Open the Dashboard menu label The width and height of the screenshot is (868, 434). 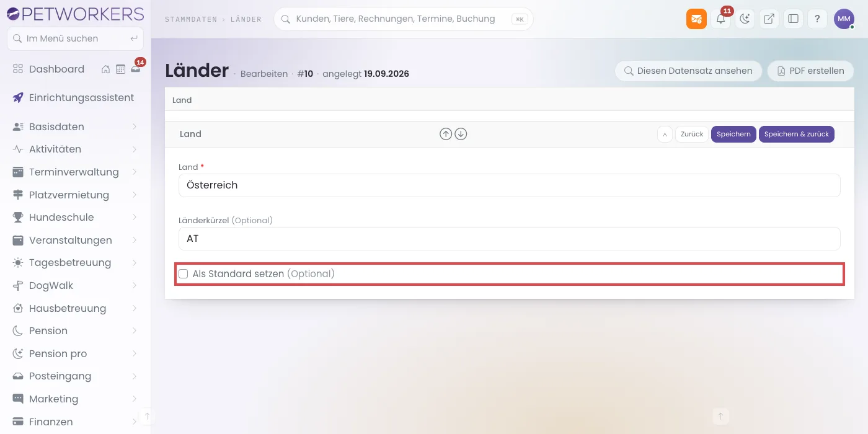pos(56,69)
